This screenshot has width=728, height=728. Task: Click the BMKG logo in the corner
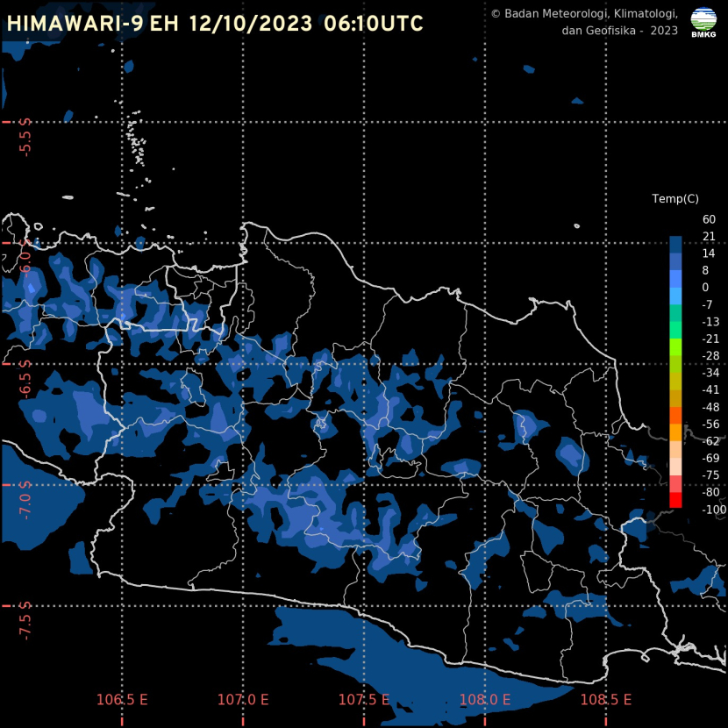(x=703, y=22)
